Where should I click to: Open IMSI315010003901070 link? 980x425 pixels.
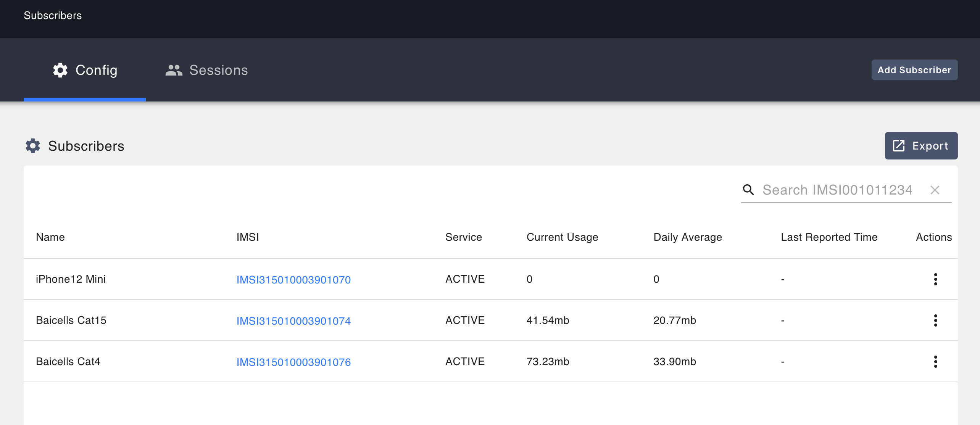[x=293, y=280]
